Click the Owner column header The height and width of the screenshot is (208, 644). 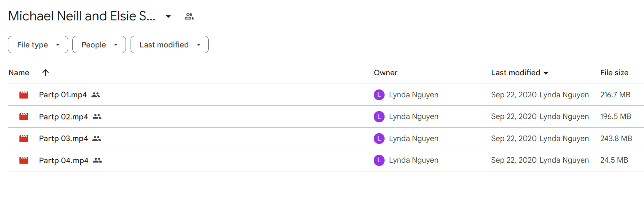click(x=385, y=73)
